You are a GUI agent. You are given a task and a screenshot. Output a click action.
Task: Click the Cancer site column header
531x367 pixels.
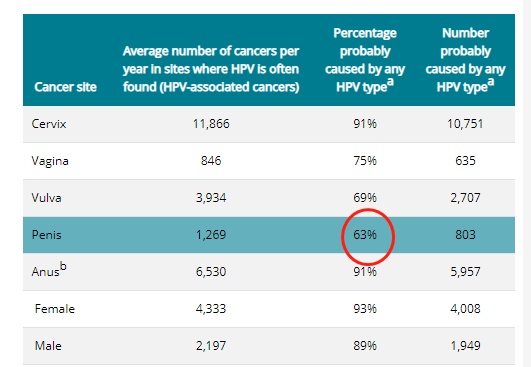pyautogui.click(x=65, y=87)
